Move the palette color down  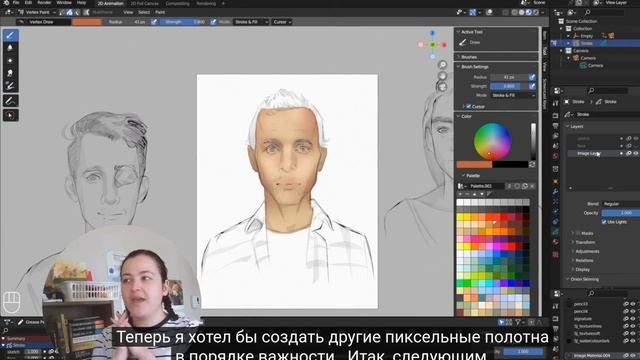[482, 194]
